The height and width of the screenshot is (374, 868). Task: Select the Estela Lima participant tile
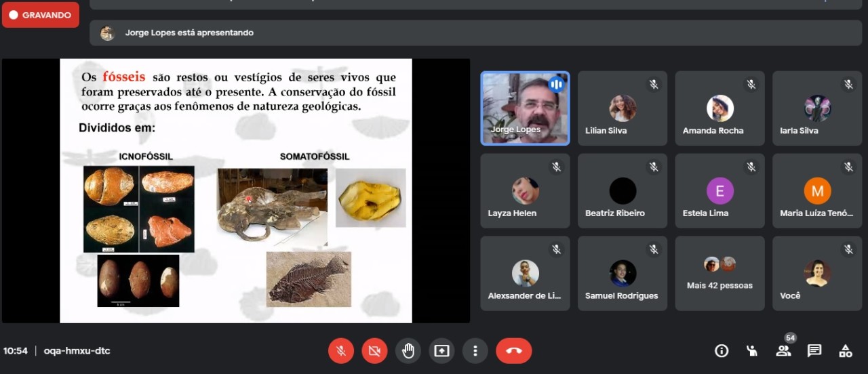pos(719,191)
